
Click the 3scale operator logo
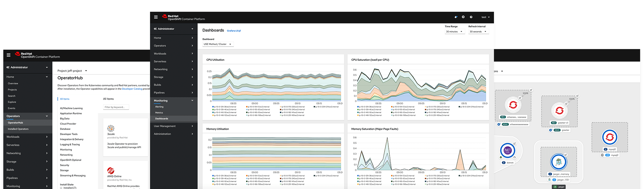coord(111,128)
